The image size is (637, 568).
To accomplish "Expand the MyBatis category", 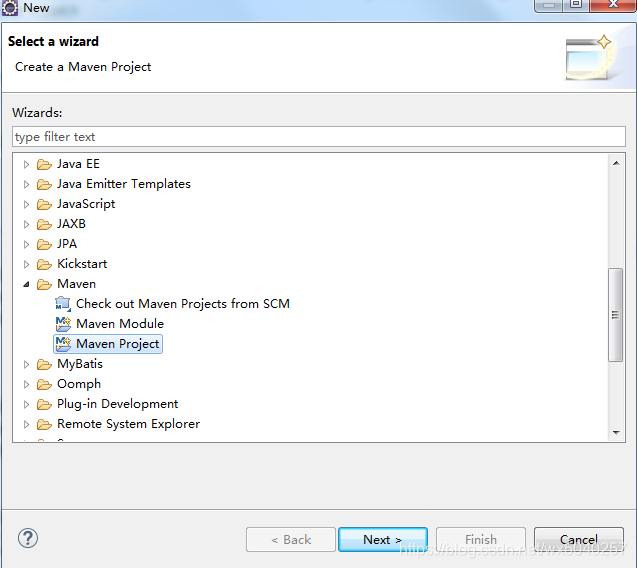I will click(26, 364).
